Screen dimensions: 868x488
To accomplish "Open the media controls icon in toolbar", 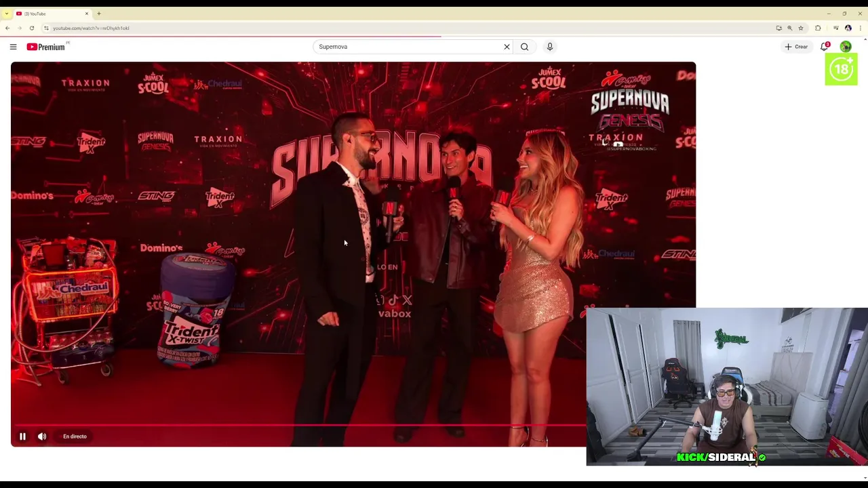I will point(835,28).
